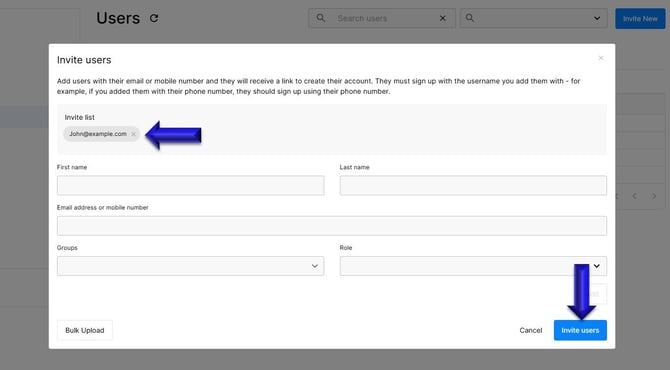Focus the First name field

point(191,185)
